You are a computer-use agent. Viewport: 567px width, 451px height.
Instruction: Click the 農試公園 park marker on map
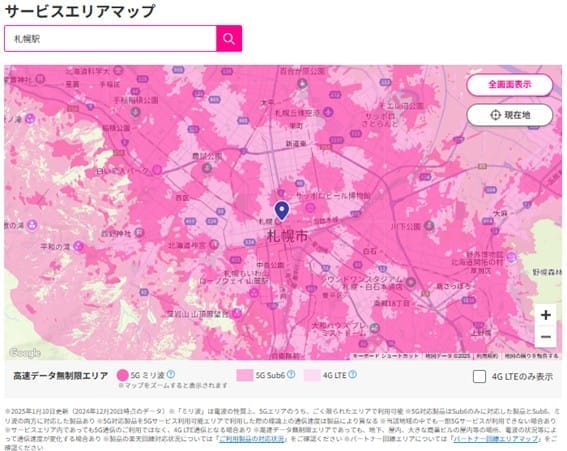click(x=206, y=167)
